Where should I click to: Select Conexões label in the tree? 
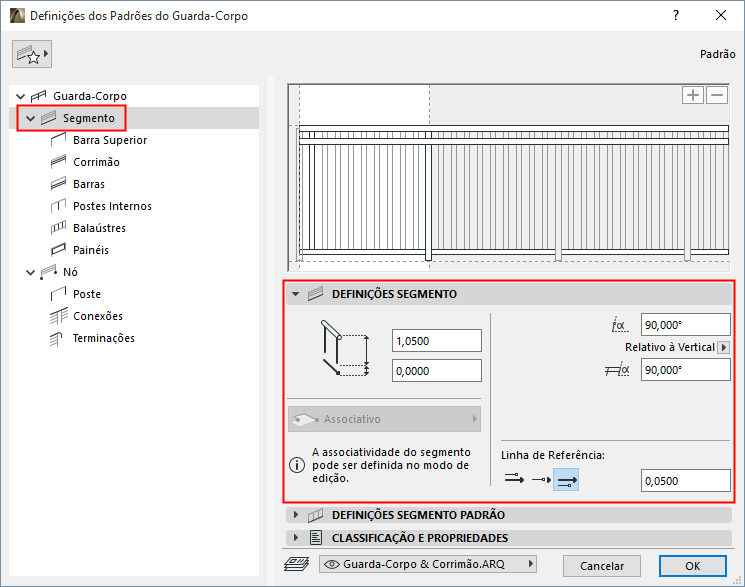point(98,316)
